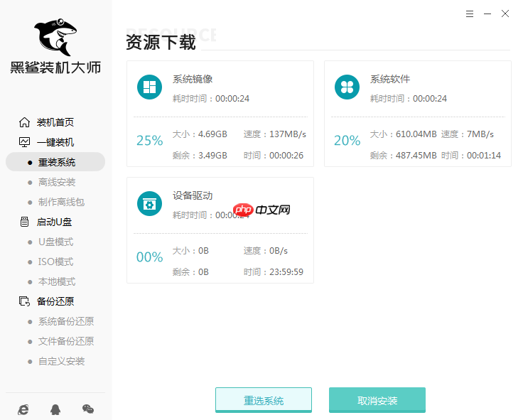Click 时间：00:00:26 text
This screenshot has height=420, width=523.
(x=274, y=156)
